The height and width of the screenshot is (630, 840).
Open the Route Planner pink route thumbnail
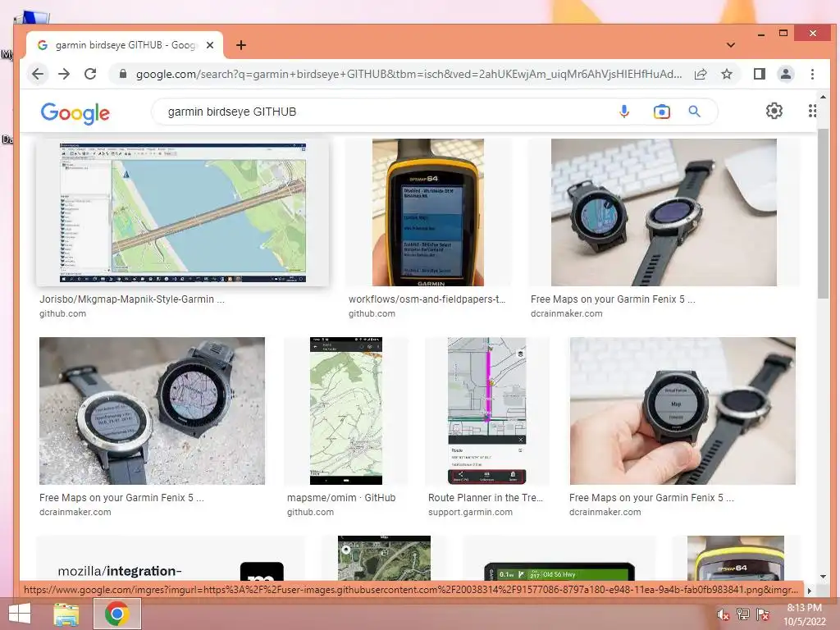(487, 411)
